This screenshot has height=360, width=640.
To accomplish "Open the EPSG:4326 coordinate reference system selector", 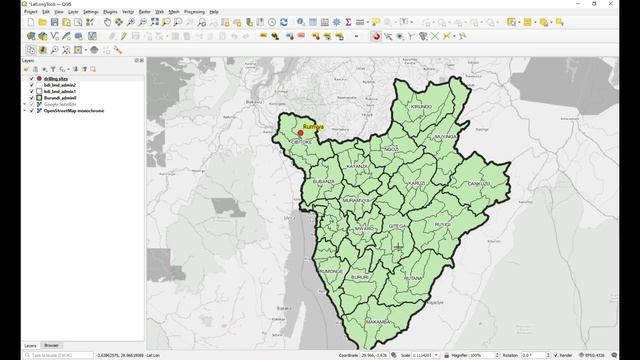I will (591, 356).
